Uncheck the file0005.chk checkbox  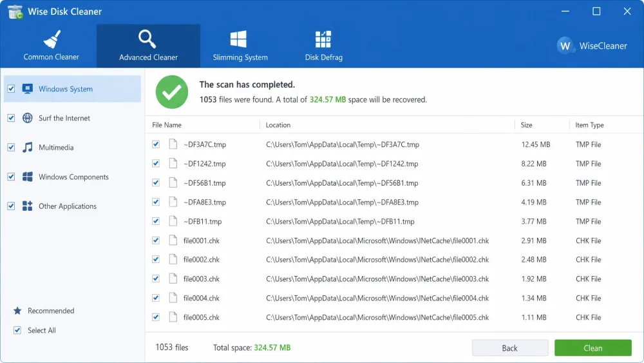point(156,317)
